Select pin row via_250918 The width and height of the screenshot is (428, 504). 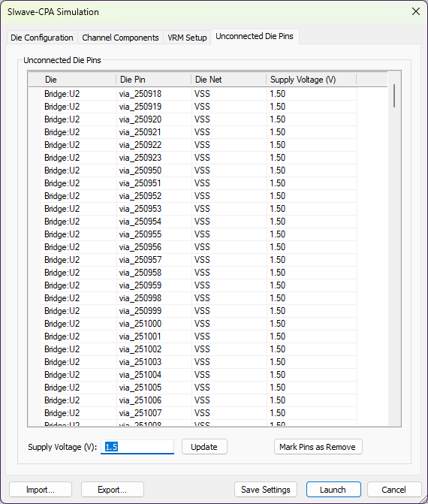click(x=199, y=94)
